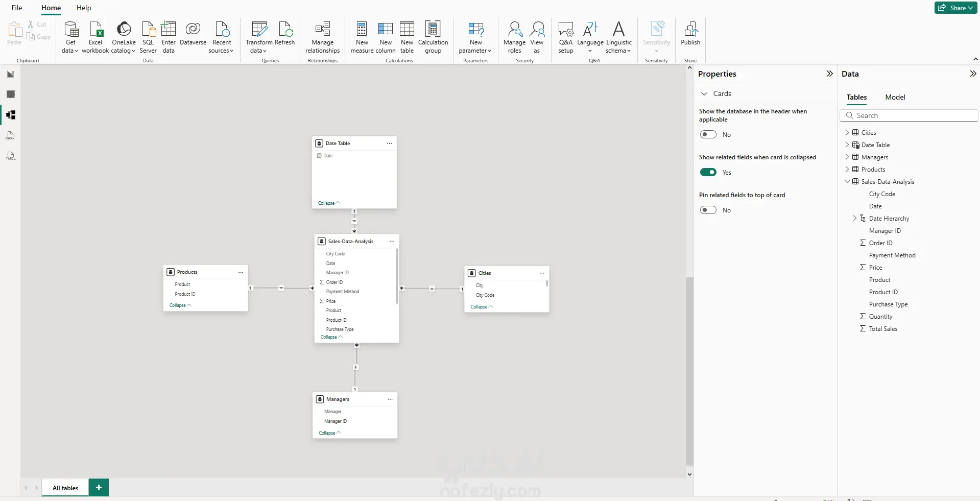The image size is (980, 501).
Task: Launch Transform data editor
Action: pos(259,37)
